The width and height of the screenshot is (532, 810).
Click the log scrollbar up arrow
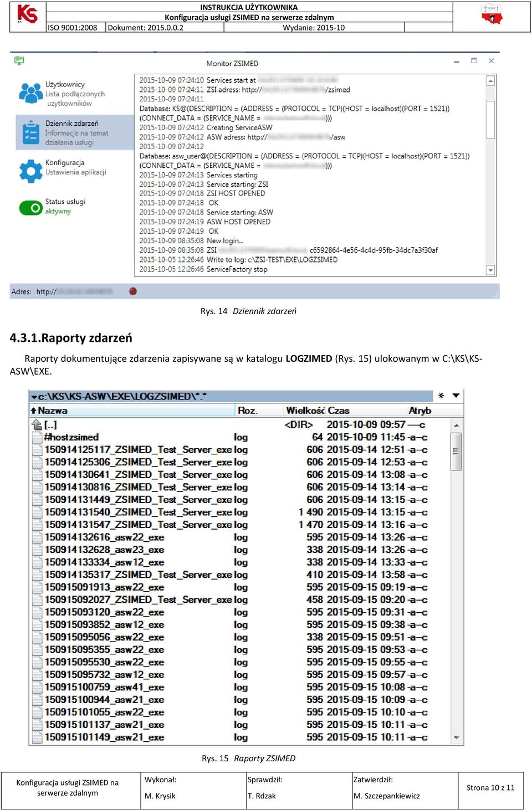(x=490, y=81)
